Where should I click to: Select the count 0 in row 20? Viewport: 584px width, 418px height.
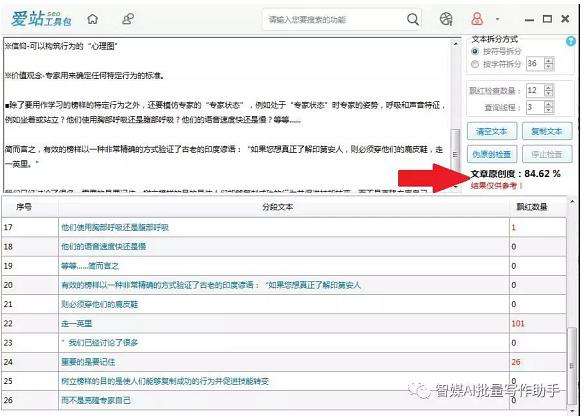point(514,285)
